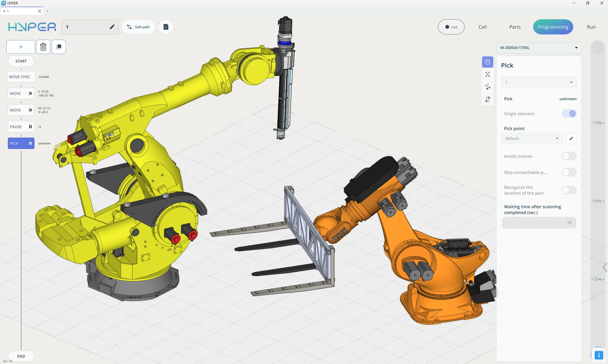The image size is (608, 364).
Task: Turn on Skip unreachable points
Action: tap(569, 172)
